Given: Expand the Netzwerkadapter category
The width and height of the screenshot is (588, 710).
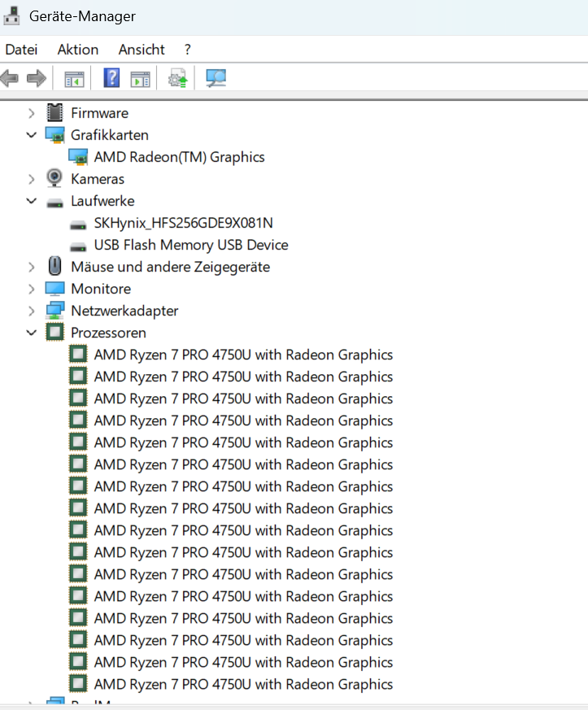Looking at the screenshot, I should 31,311.
